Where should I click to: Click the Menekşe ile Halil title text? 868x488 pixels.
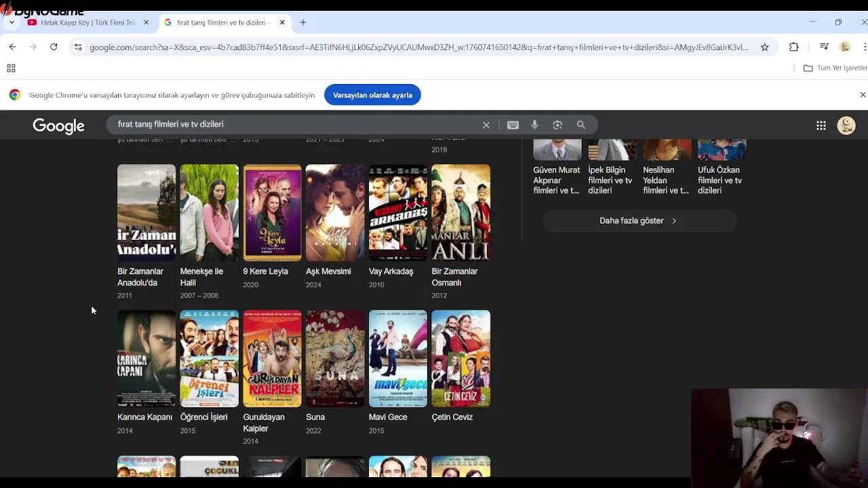click(201, 277)
